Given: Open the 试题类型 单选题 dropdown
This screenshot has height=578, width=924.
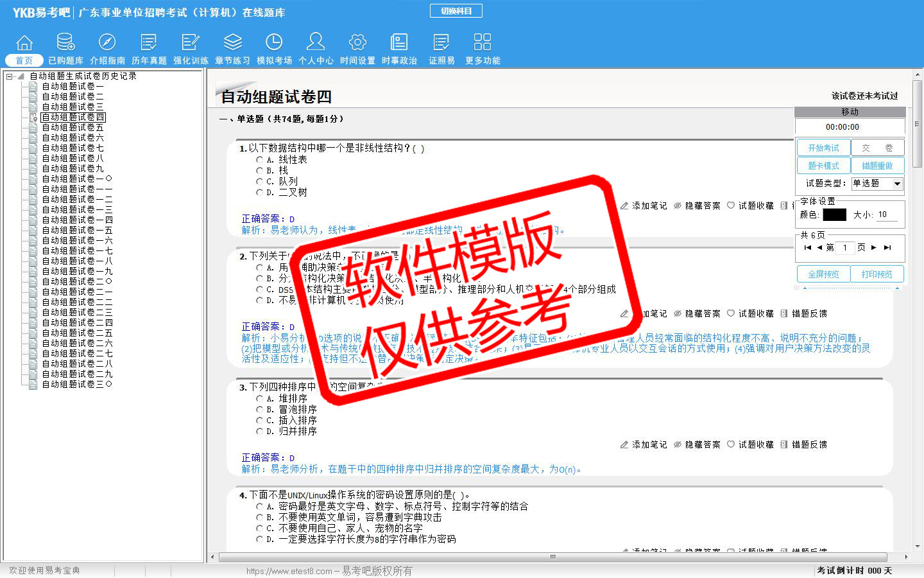Looking at the screenshot, I should click(x=897, y=184).
